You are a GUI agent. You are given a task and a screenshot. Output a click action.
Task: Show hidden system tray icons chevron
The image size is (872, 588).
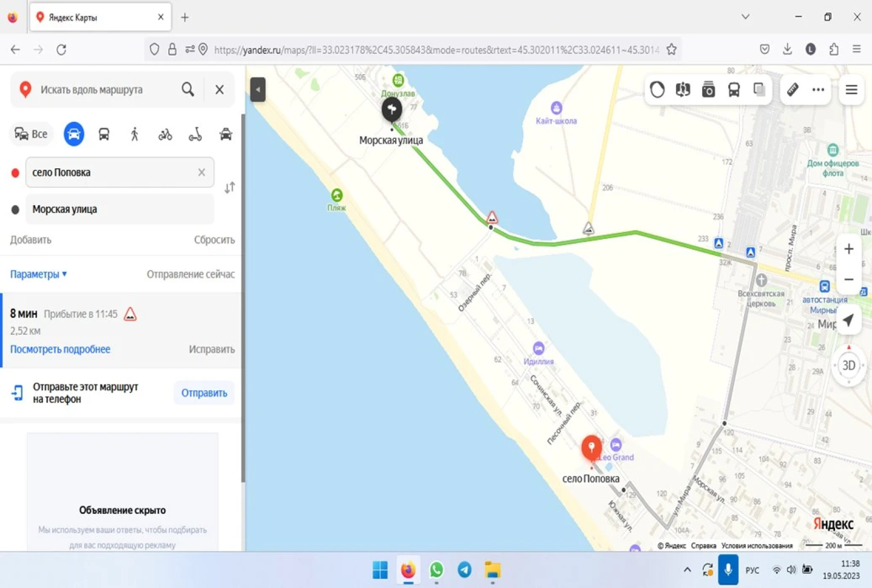click(x=687, y=570)
